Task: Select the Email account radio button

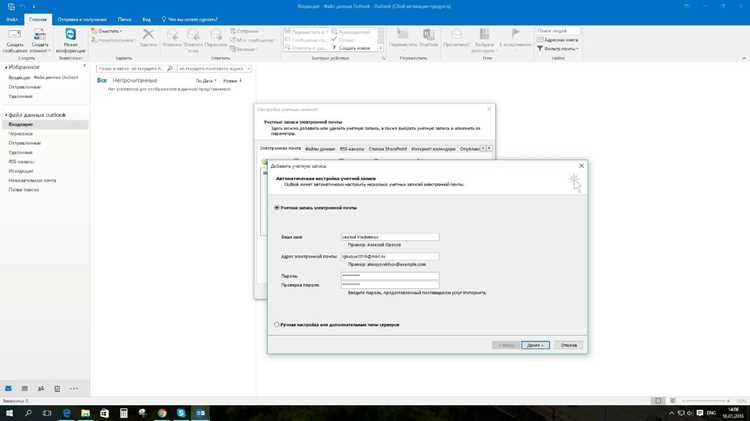Action: click(x=276, y=208)
